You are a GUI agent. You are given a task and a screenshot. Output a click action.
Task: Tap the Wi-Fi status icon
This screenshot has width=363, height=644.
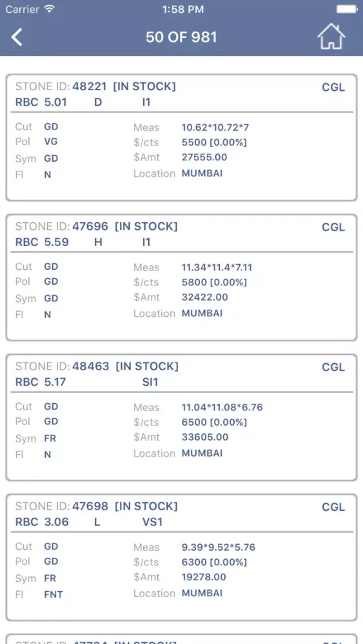click(50, 9)
